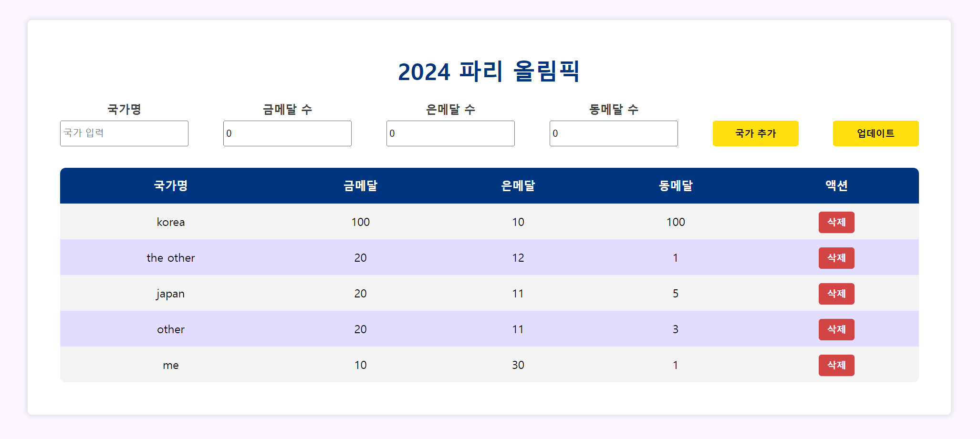Screen dimensions: 980x439
Task: Focus the 동메달 수 number field
Action: click(614, 133)
